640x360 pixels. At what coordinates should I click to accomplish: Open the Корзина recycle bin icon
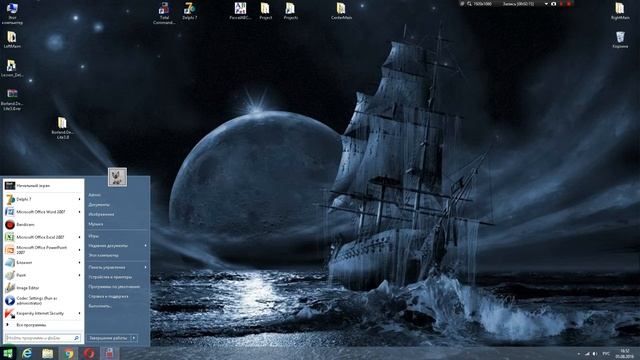coord(620,40)
